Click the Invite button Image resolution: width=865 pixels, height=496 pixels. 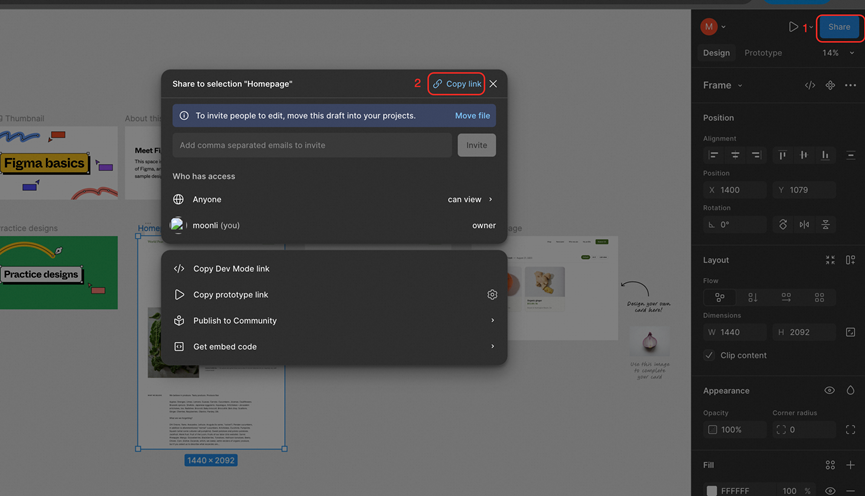click(477, 145)
